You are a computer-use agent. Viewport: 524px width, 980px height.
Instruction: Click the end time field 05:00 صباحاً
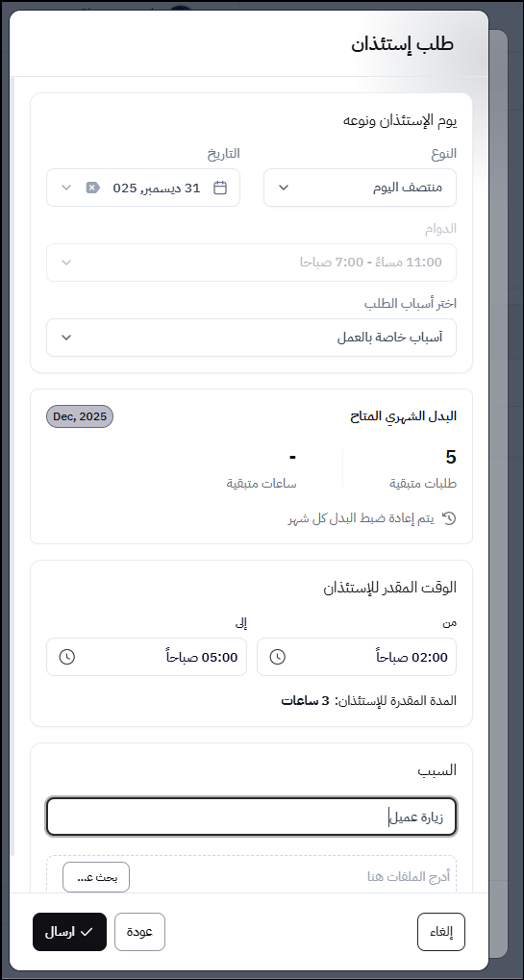(x=146, y=657)
